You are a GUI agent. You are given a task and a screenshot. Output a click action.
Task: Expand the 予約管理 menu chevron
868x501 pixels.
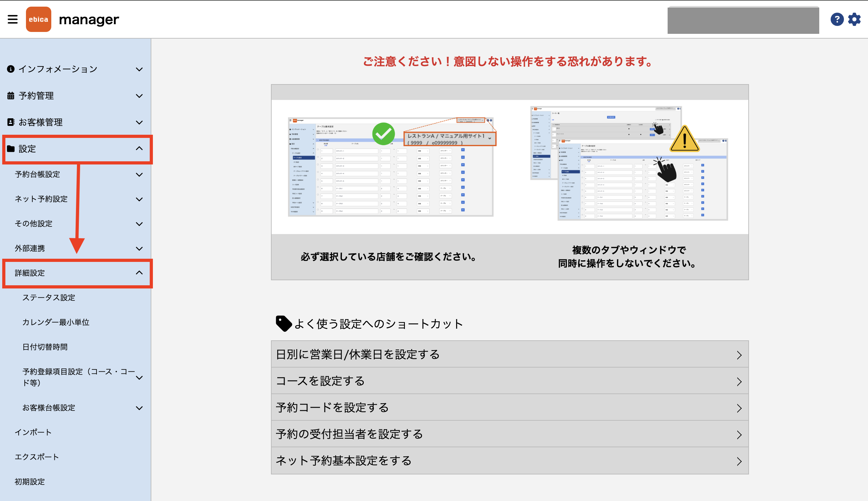(x=139, y=96)
